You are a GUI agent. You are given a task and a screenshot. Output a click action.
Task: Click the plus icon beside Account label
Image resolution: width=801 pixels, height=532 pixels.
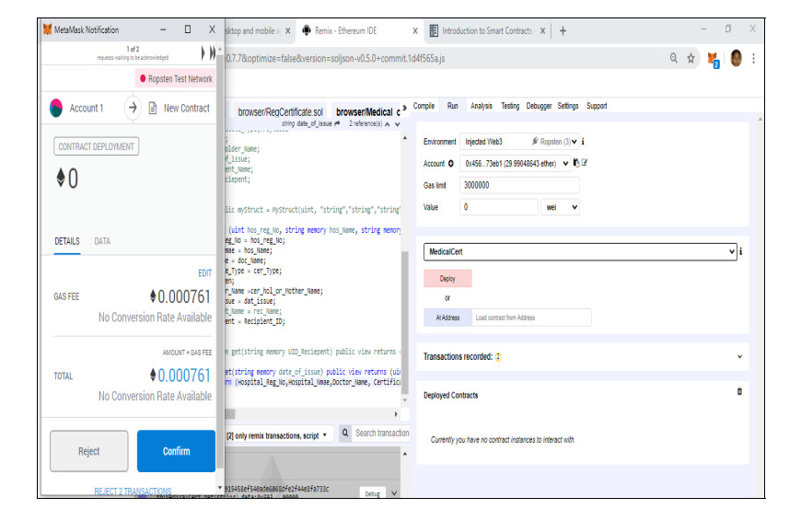[x=451, y=164]
